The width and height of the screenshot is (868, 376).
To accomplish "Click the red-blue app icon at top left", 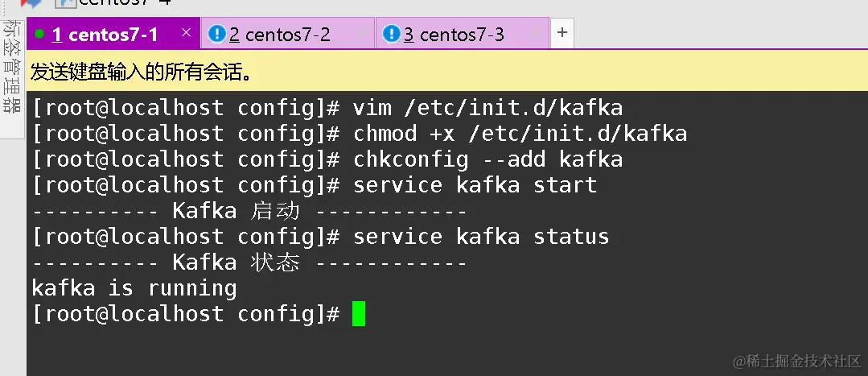I will (x=31, y=2).
